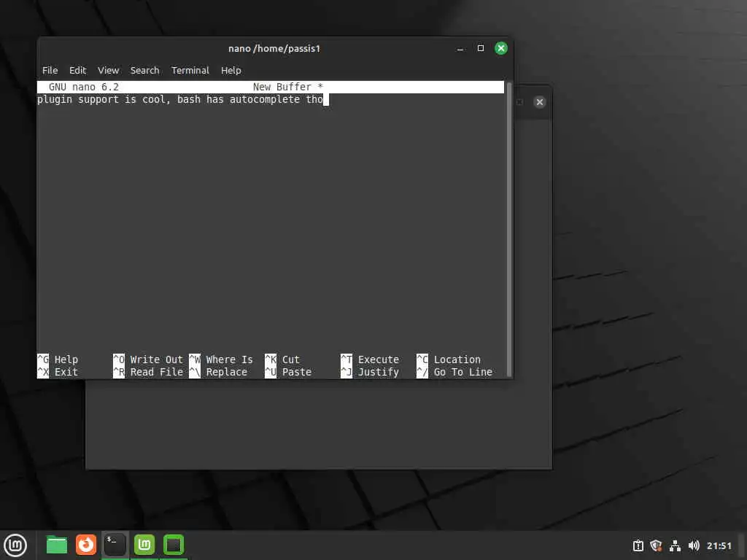Minimize the nano terminal window

pos(460,48)
